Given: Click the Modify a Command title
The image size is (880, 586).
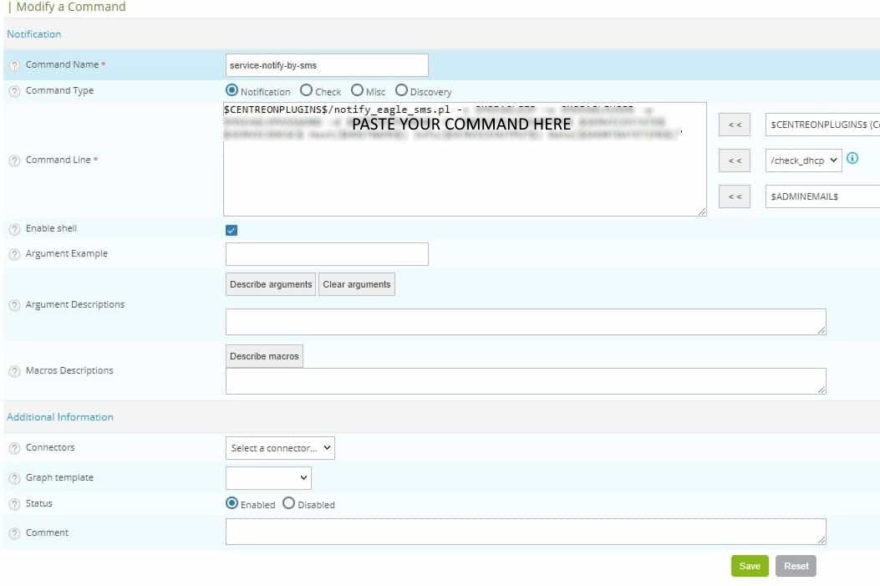Looking at the screenshot, I should (x=71, y=7).
